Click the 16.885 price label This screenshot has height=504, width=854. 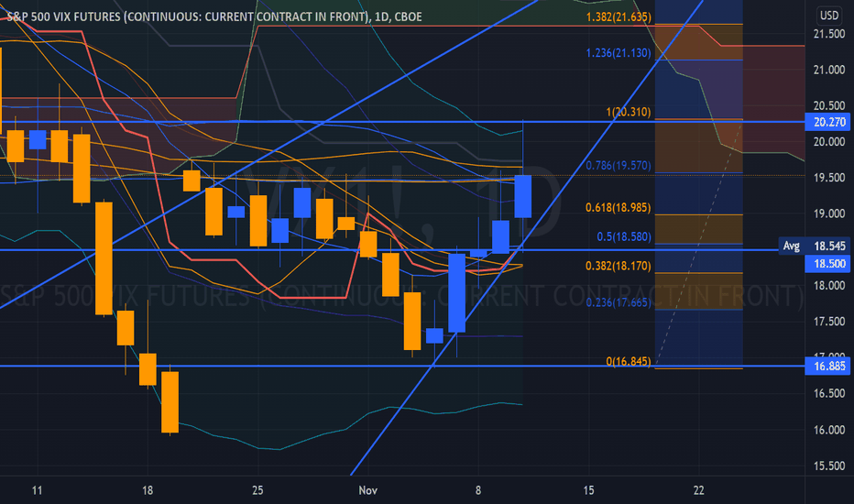point(828,367)
